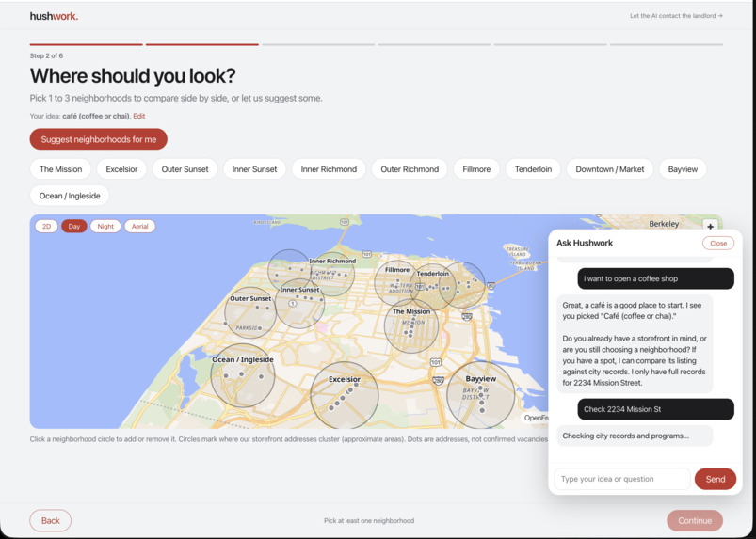Toggle the Outer Sunset chip

[x=185, y=169]
